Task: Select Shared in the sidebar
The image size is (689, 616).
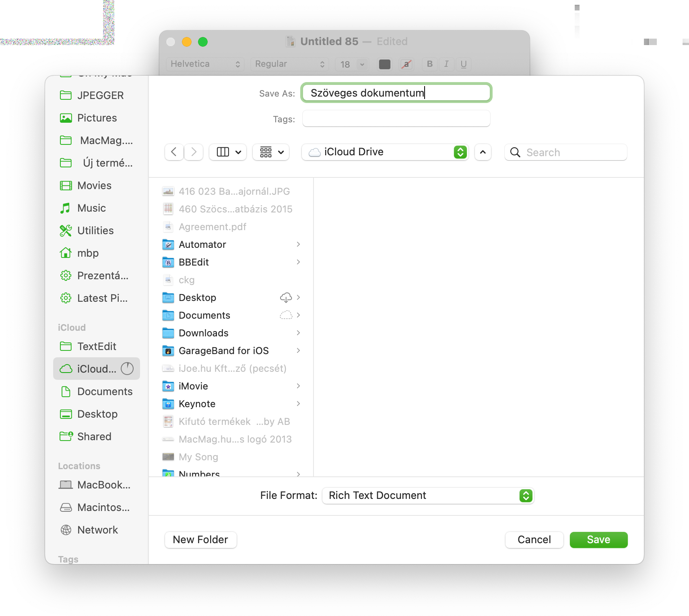Action: [97, 437]
